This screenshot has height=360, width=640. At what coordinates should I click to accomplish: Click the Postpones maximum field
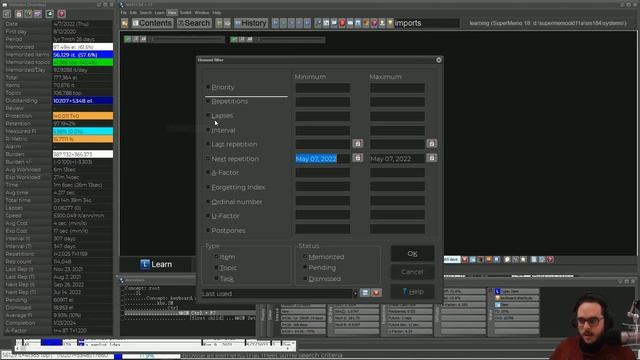pos(397,229)
